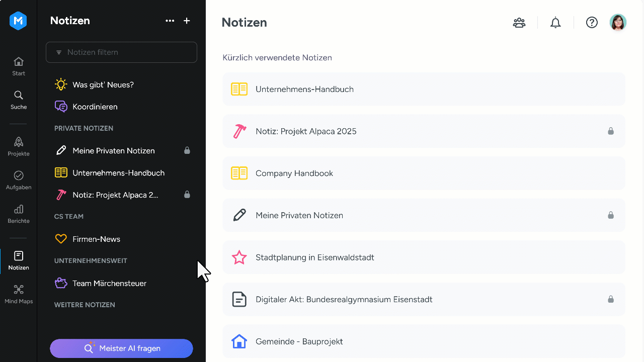Click book icon of Unternehmens-Handbuch in sidebar
Image resolution: width=644 pixels, height=362 pixels.
point(61,172)
